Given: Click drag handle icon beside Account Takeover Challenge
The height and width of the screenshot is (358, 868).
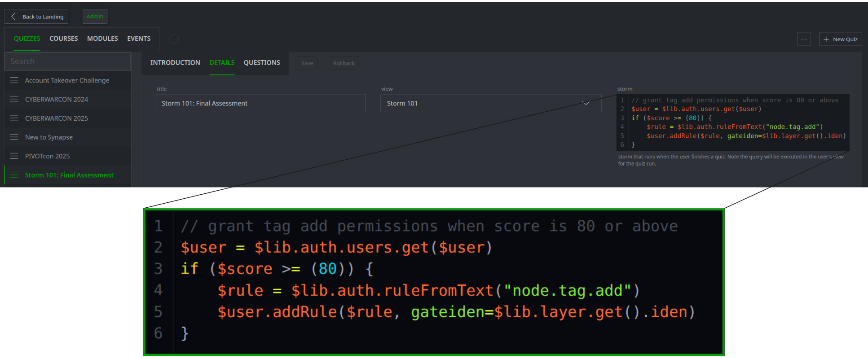Looking at the screenshot, I should tap(14, 80).
